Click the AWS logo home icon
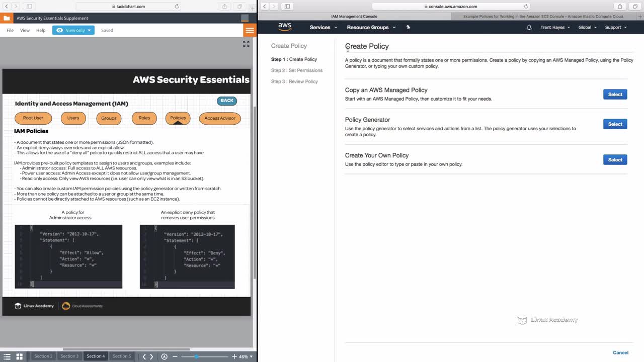This screenshot has width=644, height=362. tap(285, 27)
